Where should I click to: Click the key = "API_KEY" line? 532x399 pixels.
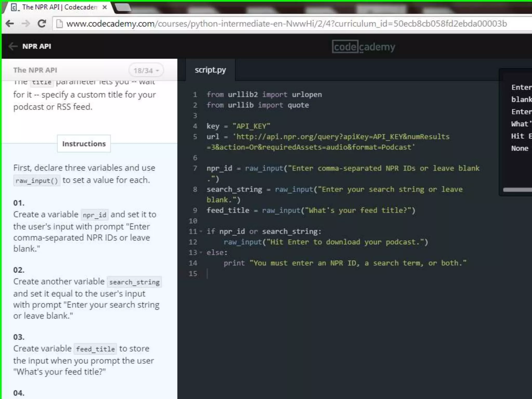(238, 126)
